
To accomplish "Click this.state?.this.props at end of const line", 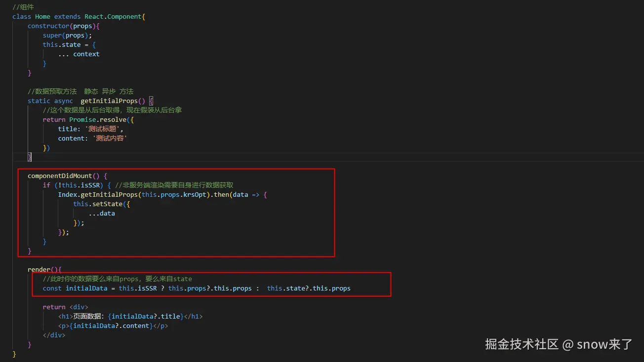I will (x=309, y=288).
